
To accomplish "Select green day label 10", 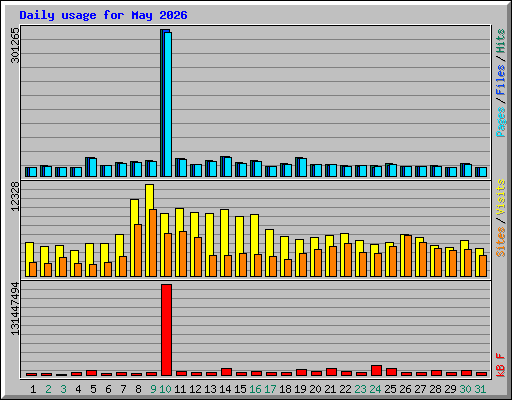I will [x=166, y=389].
